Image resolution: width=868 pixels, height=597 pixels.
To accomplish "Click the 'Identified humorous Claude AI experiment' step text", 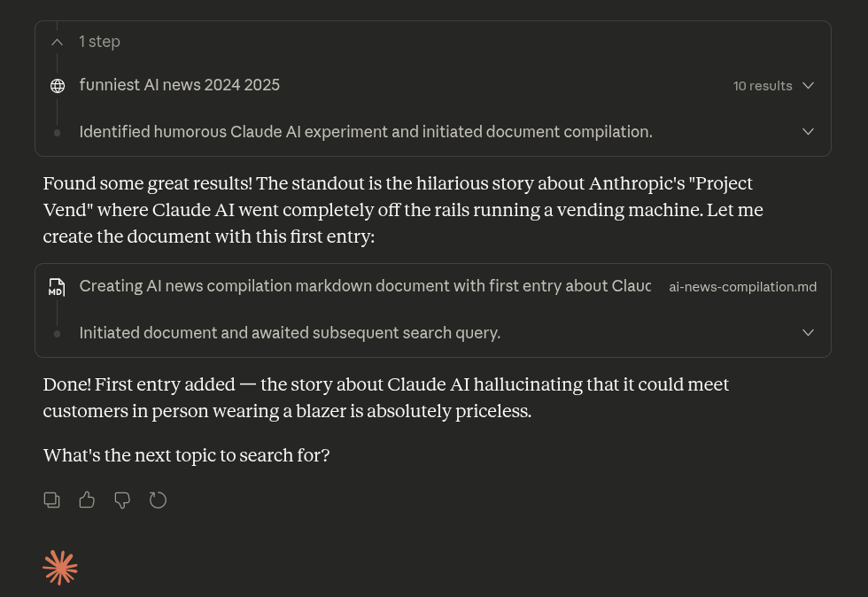I will coord(365,132).
